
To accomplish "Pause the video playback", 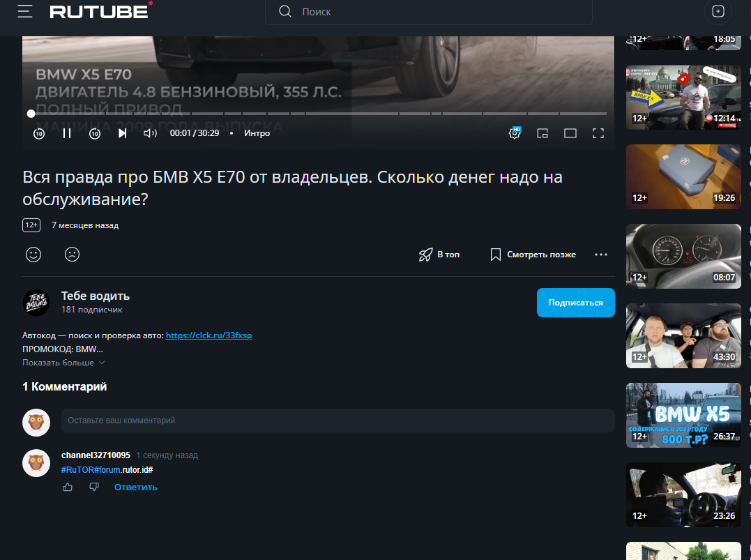I will (x=66, y=133).
